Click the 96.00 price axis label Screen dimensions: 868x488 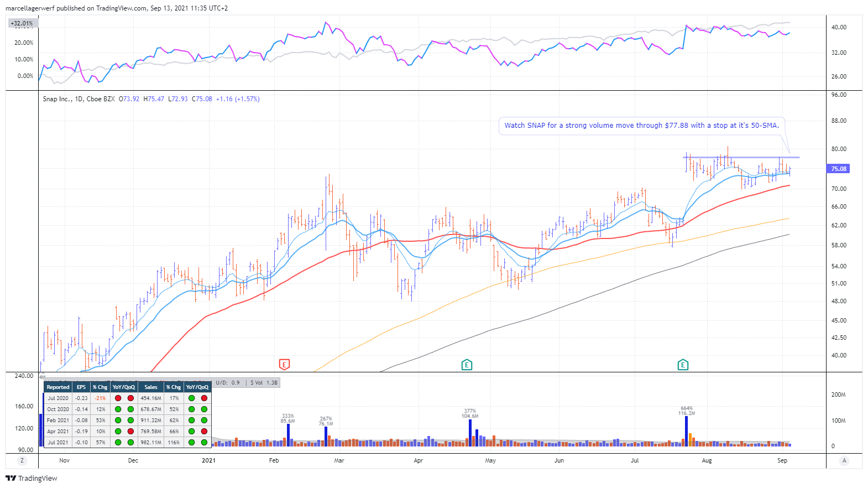pos(839,95)
